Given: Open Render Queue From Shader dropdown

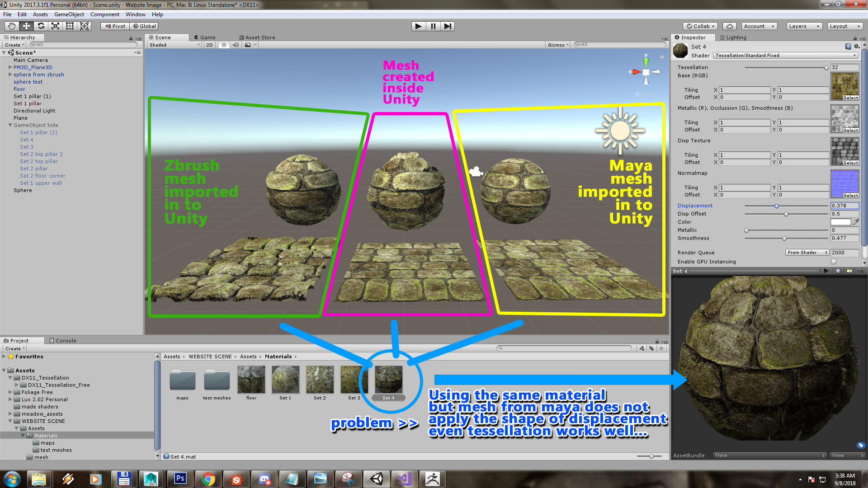Looking at the screenshot, I should 807,253.
